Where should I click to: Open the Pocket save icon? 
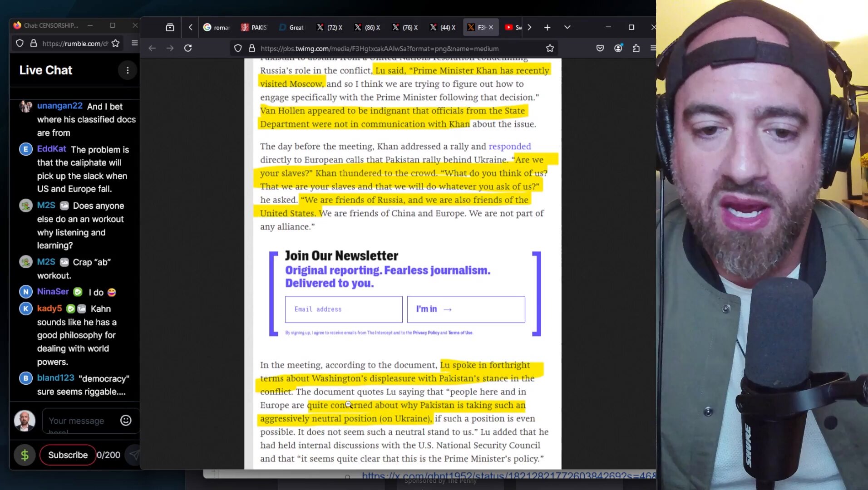pos(600,48)
